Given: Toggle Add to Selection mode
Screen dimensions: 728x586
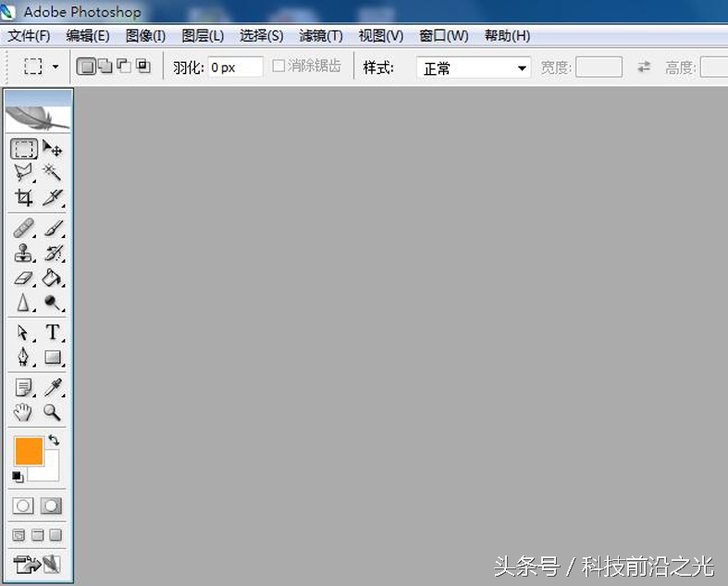Looking at the screenshot, I should 105,66.
